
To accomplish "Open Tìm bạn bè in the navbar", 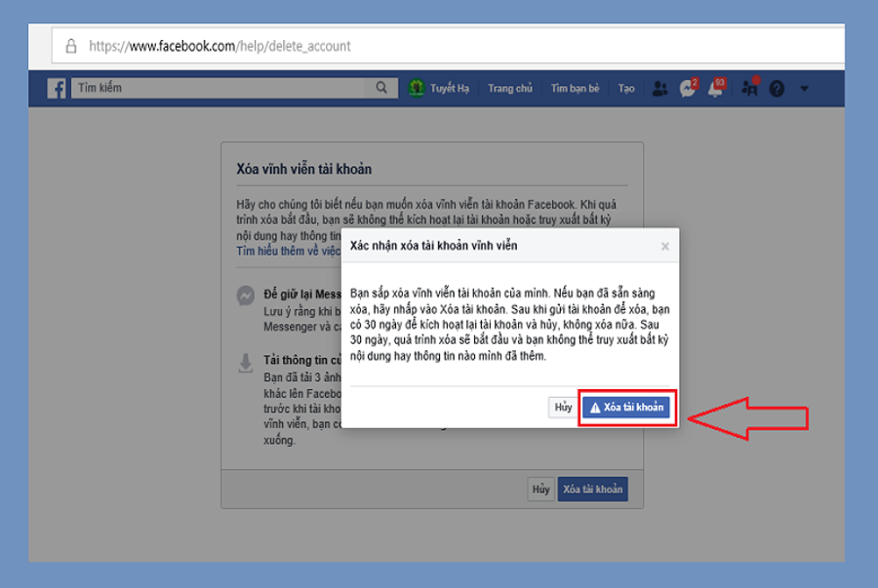I will [575, 89].
